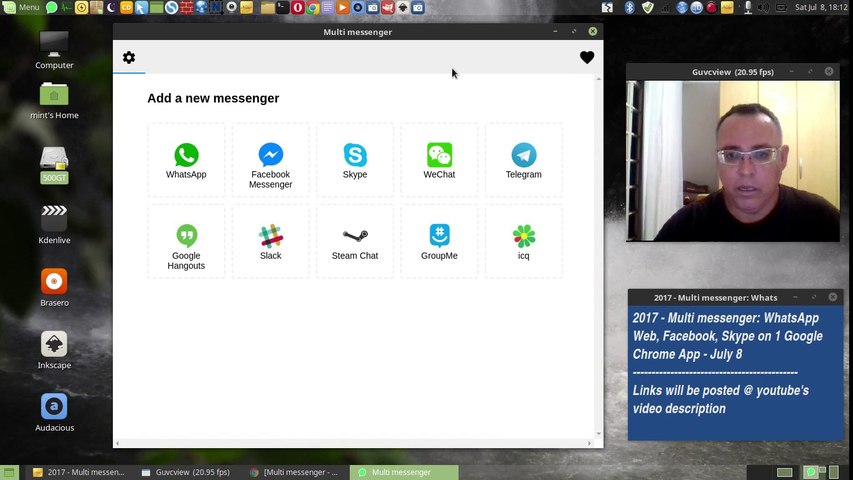The image size is (853, 480).
Task: Open the volume control in system tray
Action: point(763,8)
